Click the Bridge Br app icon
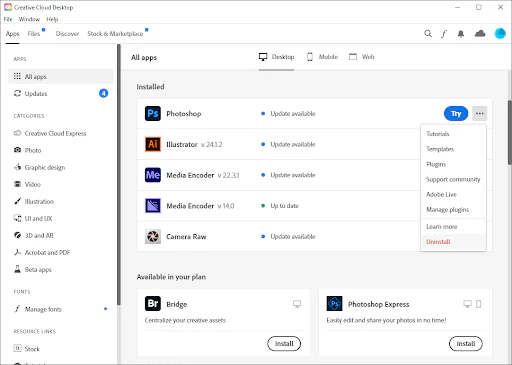 pyautogui.click(x=153, y=303)
